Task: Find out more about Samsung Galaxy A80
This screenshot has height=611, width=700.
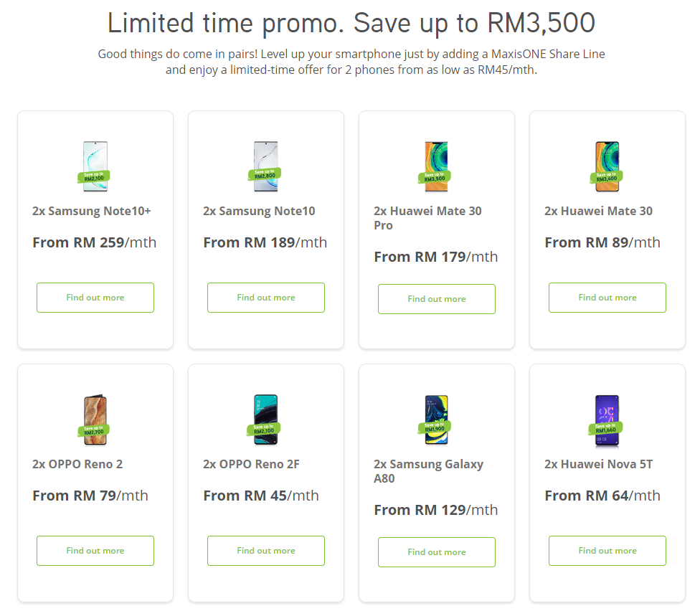Action: [437, 552]
